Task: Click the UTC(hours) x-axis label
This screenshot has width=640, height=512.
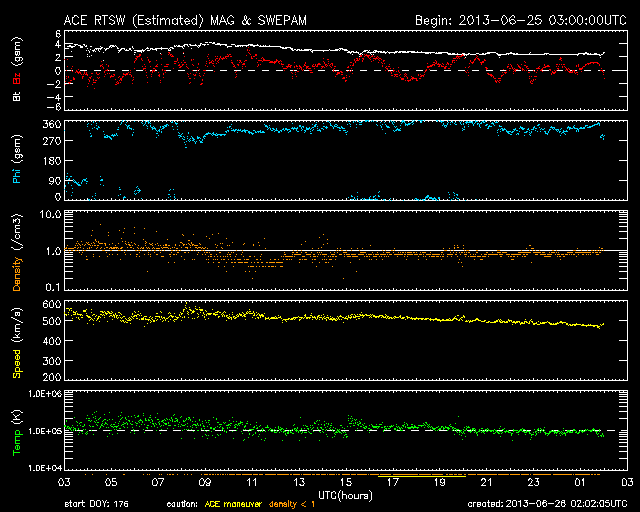Action: pyautogui.click(x=345, y=494)
